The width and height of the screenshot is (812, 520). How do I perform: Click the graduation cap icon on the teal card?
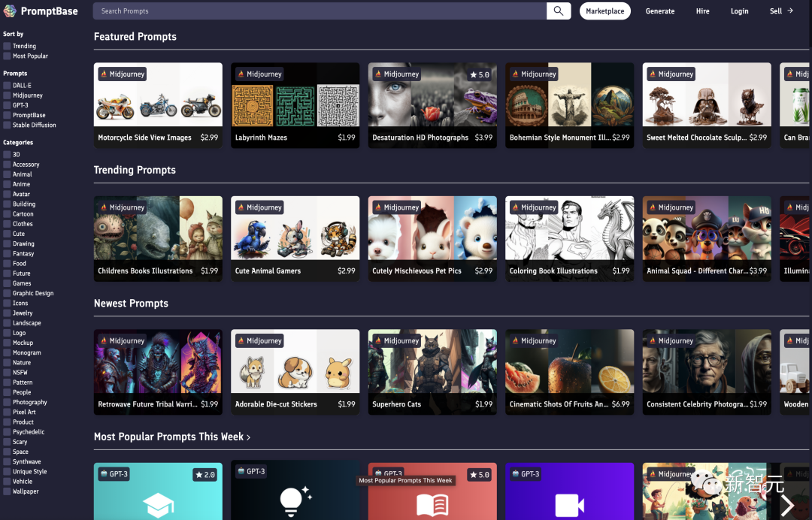158,504
